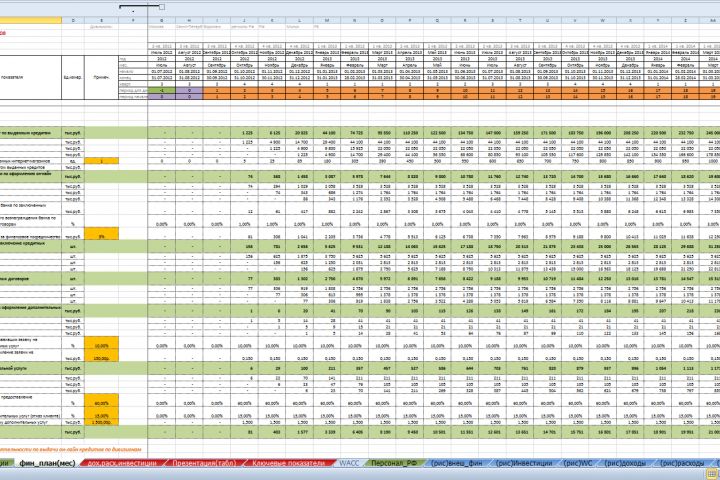Image resolution: width=720 pixels, height=480 pixels.
Task: Open the дох.расх.инвестиции sheet tab
Action: [122, 463]
